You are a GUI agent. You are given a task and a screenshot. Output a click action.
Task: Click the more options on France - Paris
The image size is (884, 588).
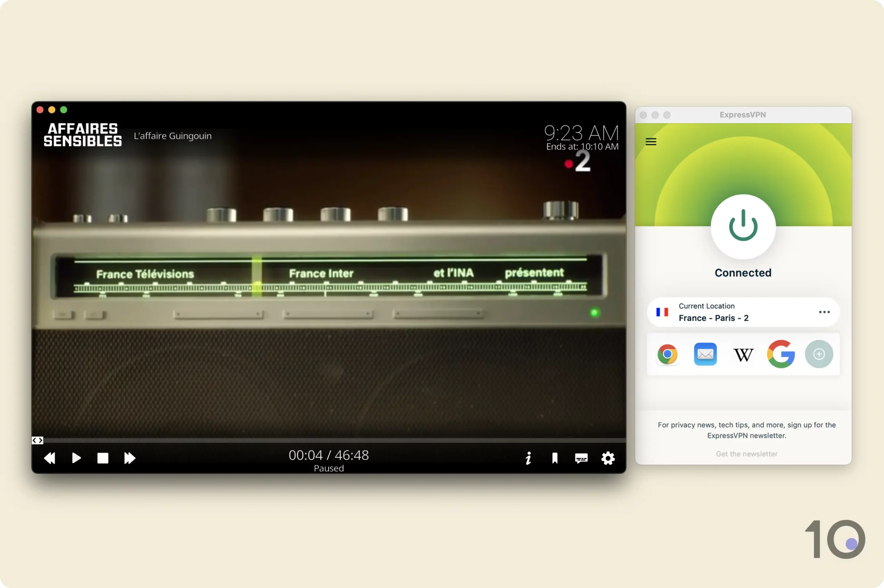coord(824,312)
